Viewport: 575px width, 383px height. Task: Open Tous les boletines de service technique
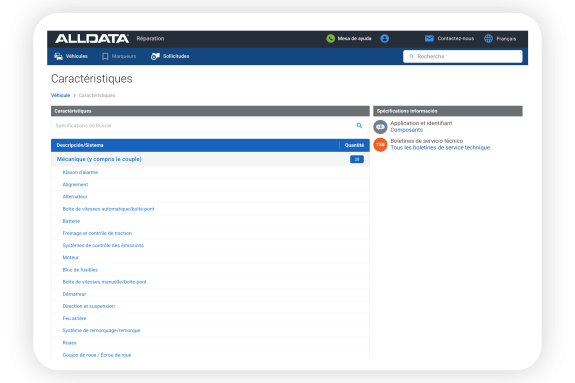pyautogui.click(x=440, y=147)
